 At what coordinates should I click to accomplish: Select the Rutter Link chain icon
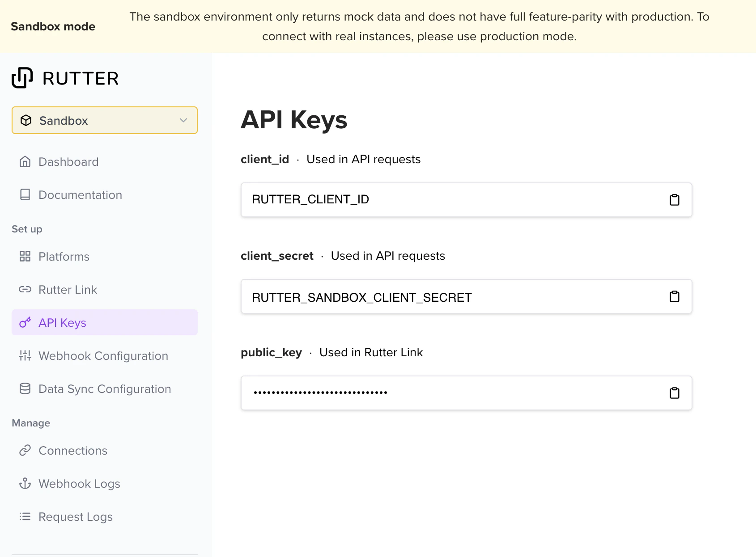[x=25, y=289]
